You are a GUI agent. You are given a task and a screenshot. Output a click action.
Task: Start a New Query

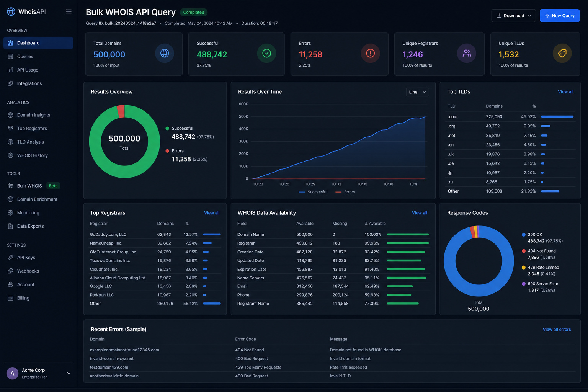(560, 16)
